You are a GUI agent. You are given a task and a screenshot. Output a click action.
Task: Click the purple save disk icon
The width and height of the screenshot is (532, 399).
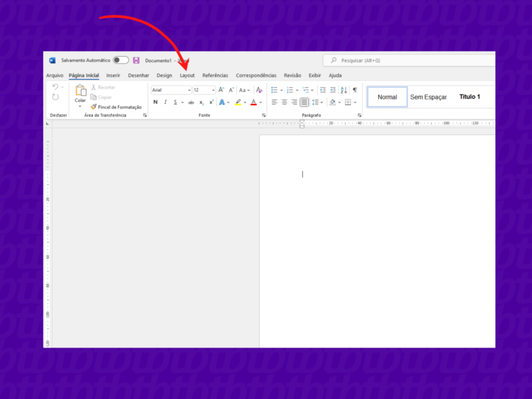click(x=136, y=60)
